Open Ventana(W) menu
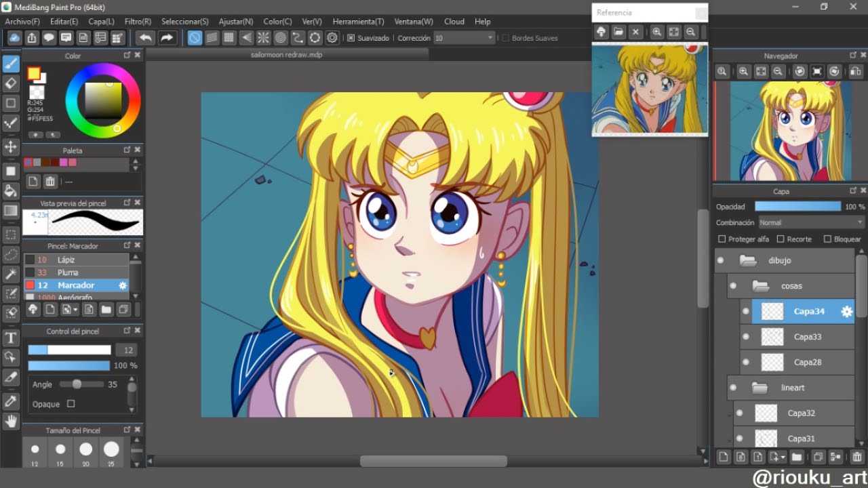Viewport: 868px width, 488px height. tap(413, 22)
